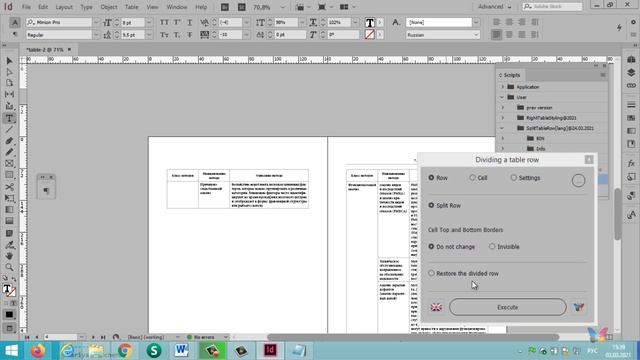Click the Strikethrough formatting icon
640x360 pixels.
pos(189,35)
